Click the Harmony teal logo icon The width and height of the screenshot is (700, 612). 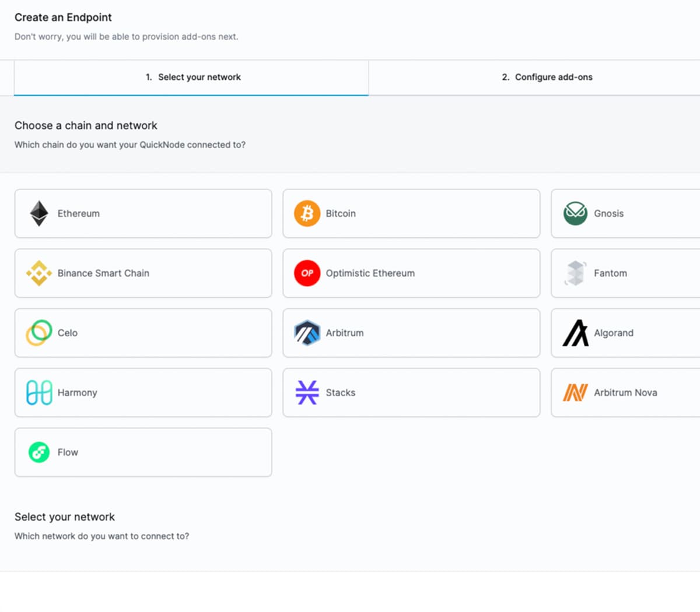39,392
